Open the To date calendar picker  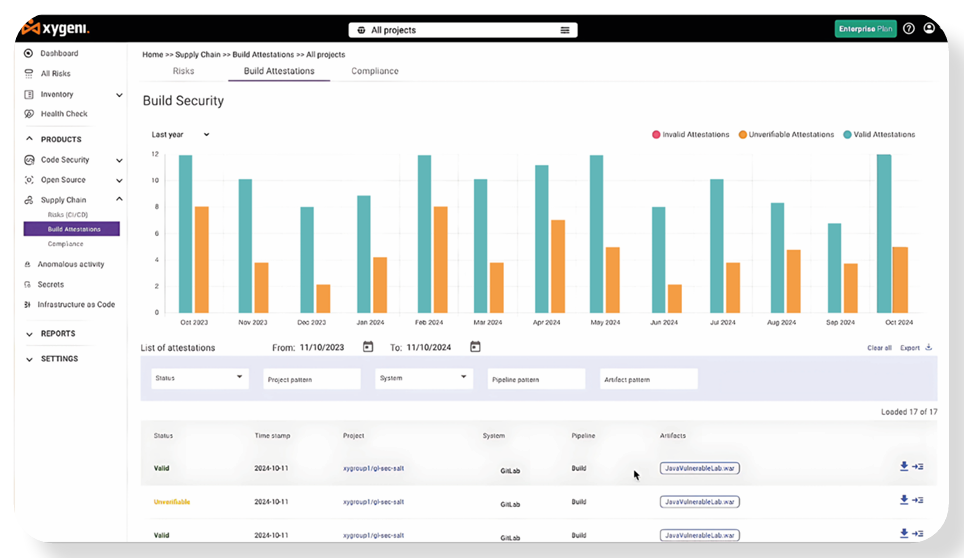point(475,347)
